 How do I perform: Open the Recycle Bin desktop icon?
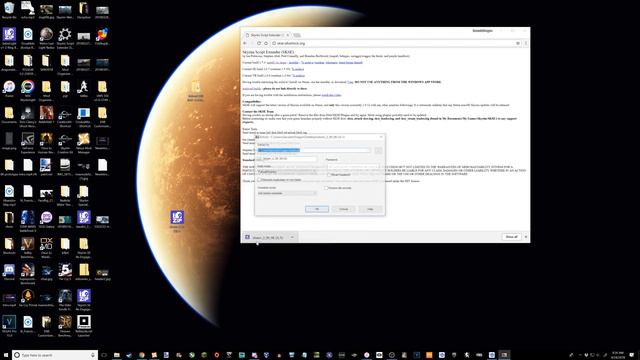tap(9, 10)
